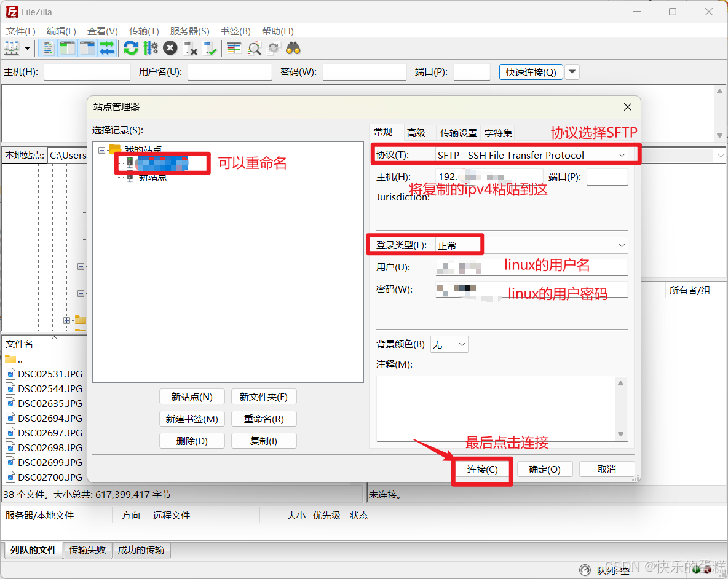The width and height of the screenshot is (728, 579).
Task: Click the 重命名(R) button
Action: point(264,419)
